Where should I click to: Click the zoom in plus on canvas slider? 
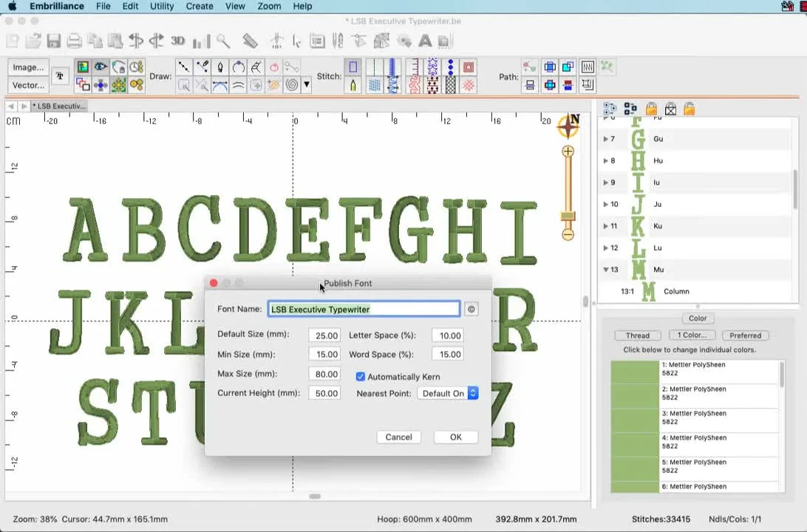tap(568, 151)
